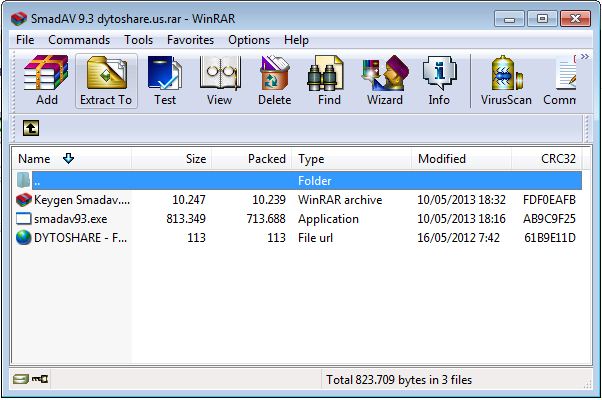Click the date 16/05/2012 7:42
This screenshot has height=400, width=602.
pyautogui.click(x=458, y=238)
